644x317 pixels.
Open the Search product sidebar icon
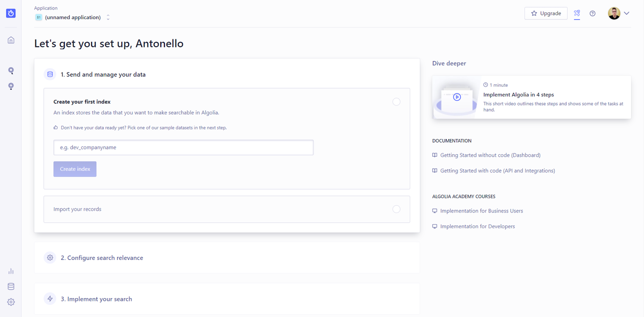click(x=11, y=71)
